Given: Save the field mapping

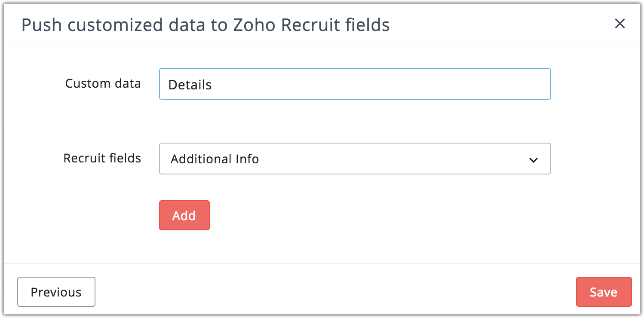Looking at the screenshot, I should click(x=603, y=292).
